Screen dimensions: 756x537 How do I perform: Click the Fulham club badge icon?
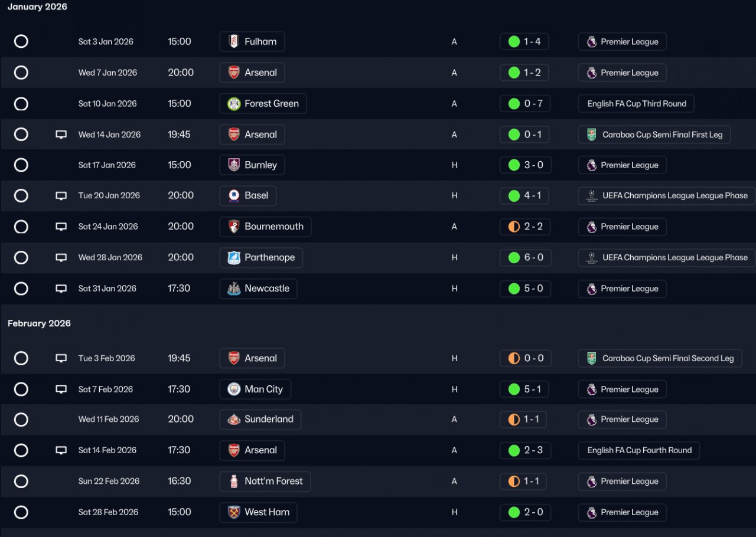click(x=234, y=42)
